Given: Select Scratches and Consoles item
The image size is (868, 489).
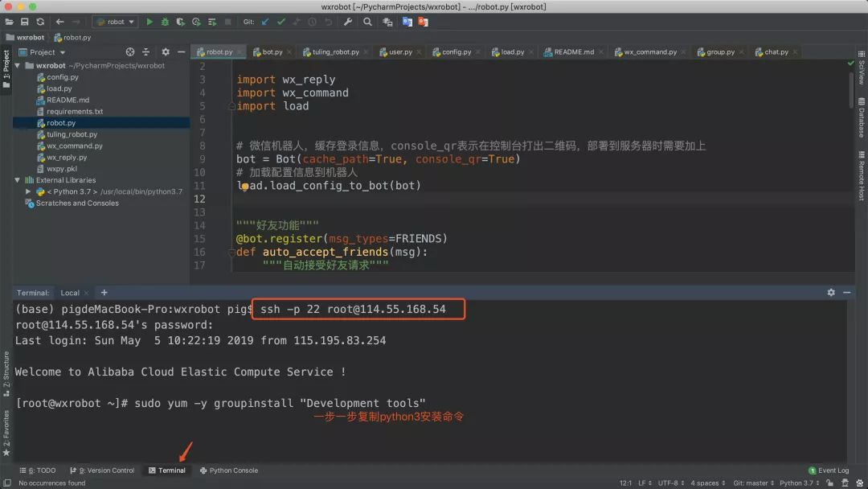Looking at the screenshot, I should pyautogui.click(x=77, y=203).
